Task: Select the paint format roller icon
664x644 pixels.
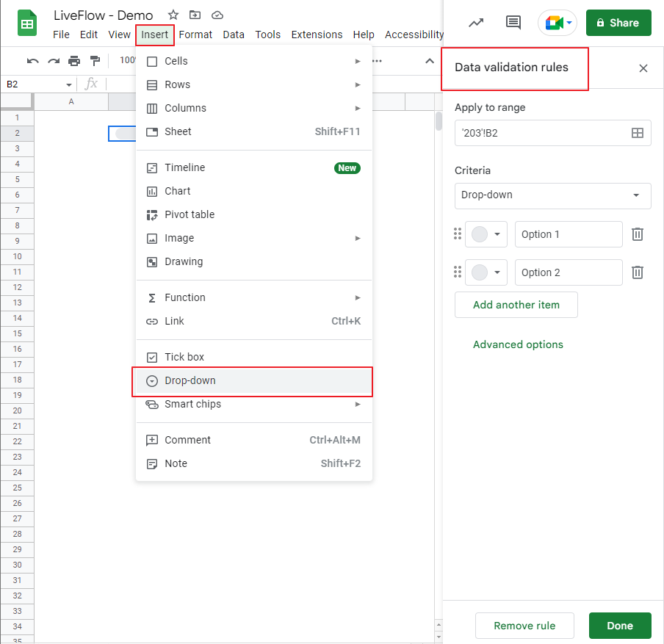Action: click(x=94, y=61)
